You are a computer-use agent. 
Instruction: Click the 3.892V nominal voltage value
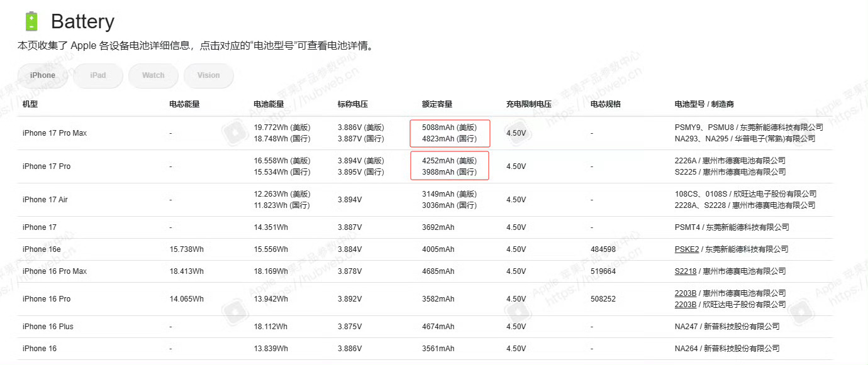350,299
